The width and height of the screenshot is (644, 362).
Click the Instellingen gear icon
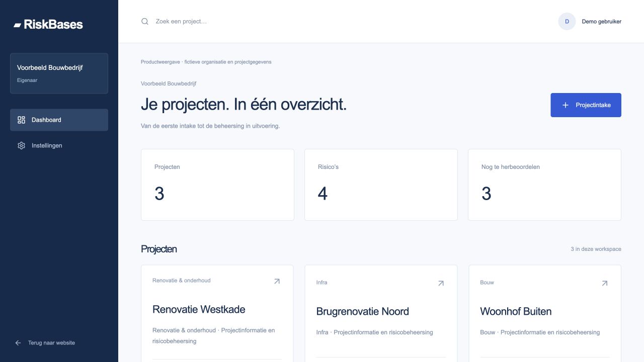point(21,145)
